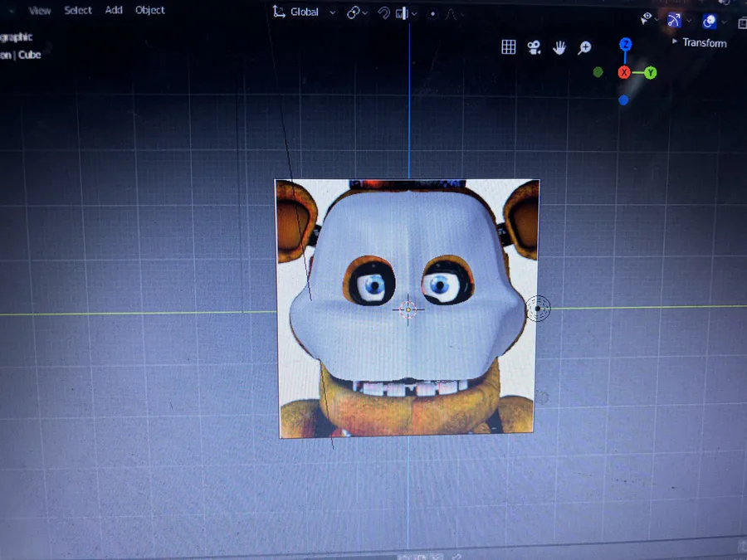The image size is (747, 560).
Task: Click the green Y axis on navigation gizmo
Action: 650,73
